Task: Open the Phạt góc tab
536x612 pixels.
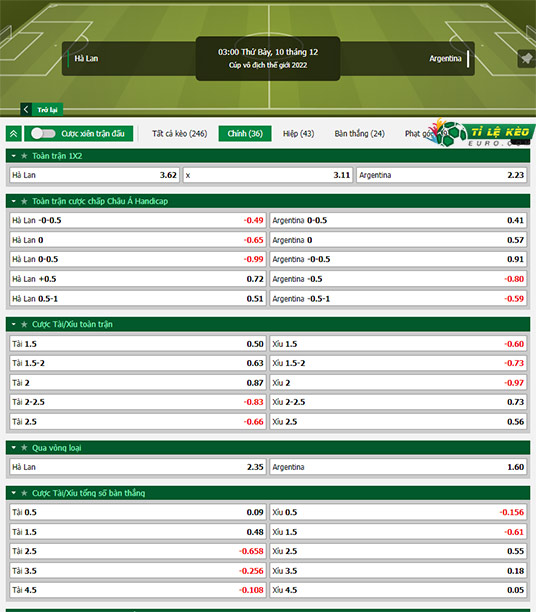Action: click(x=420, y=133)
